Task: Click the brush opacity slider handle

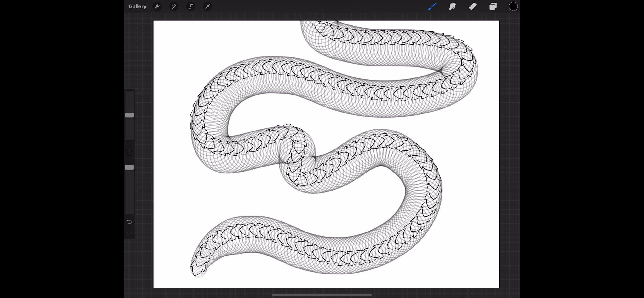Action: coord(129,167)
